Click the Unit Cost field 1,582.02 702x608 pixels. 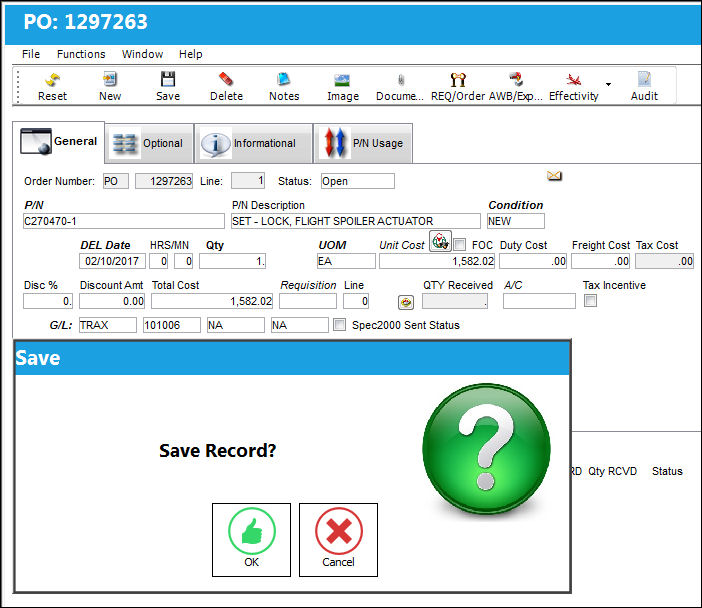click(437, 261)
